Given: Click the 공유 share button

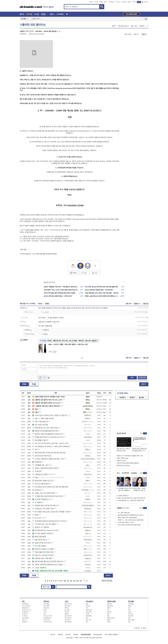Looking at the screenshot, I should click(x=84, y=273).
